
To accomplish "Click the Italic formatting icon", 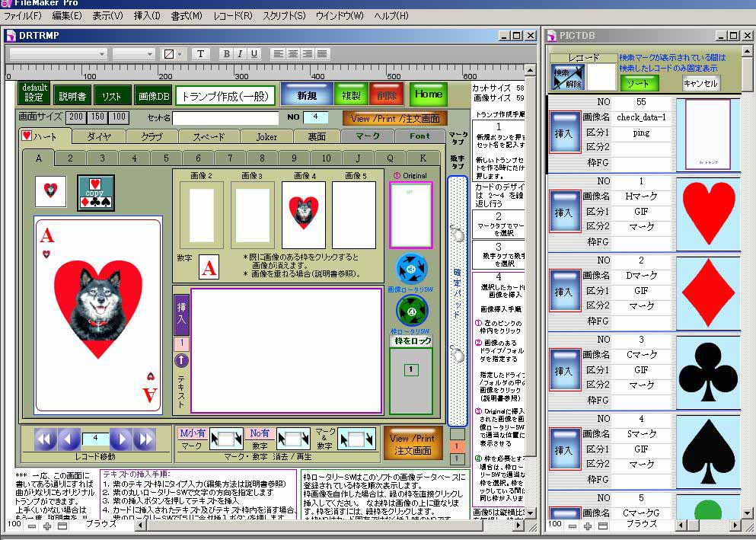I will pos(240,53).
